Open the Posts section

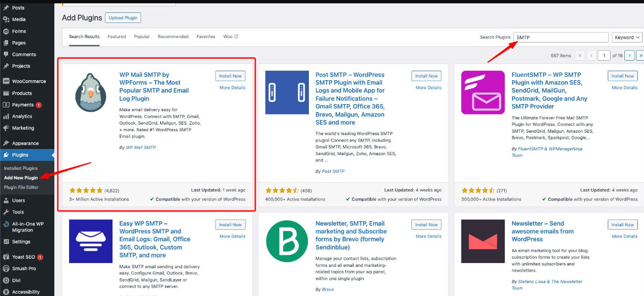click(x=19, y=7)
